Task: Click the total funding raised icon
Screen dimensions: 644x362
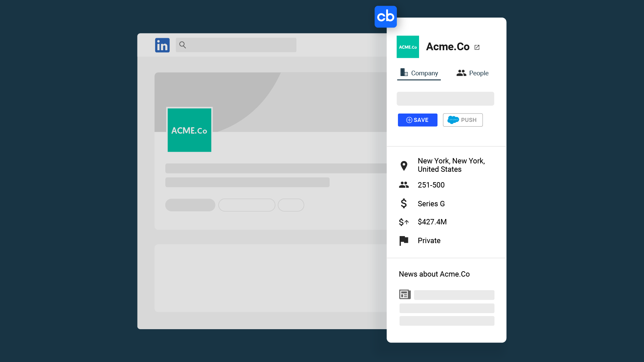Action: [404, 221]
